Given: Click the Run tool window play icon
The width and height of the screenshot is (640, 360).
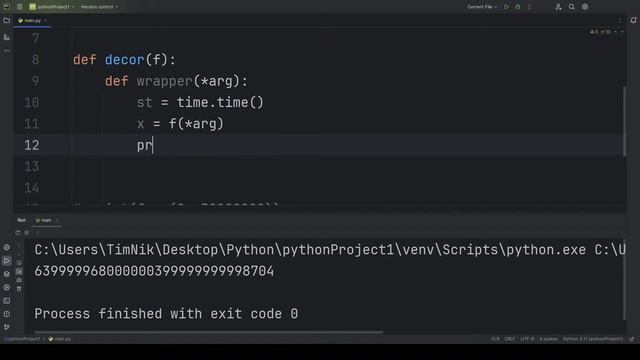Looking at the screenshot, I should [7, 260].
